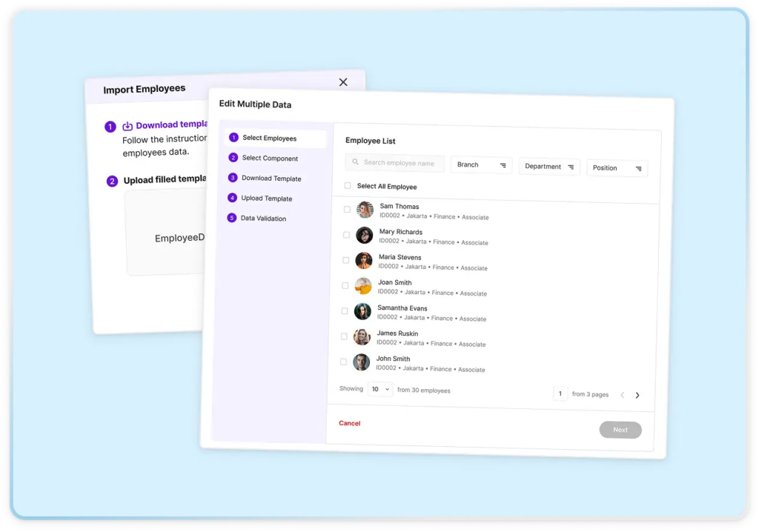Click John Smith's profile avatar

(x=361, y=362)
